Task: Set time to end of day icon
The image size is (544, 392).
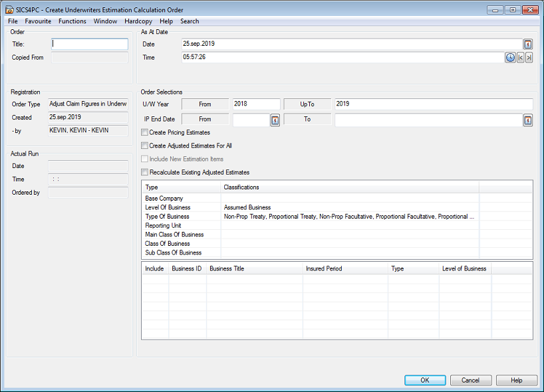Action: tap(528, 57)
